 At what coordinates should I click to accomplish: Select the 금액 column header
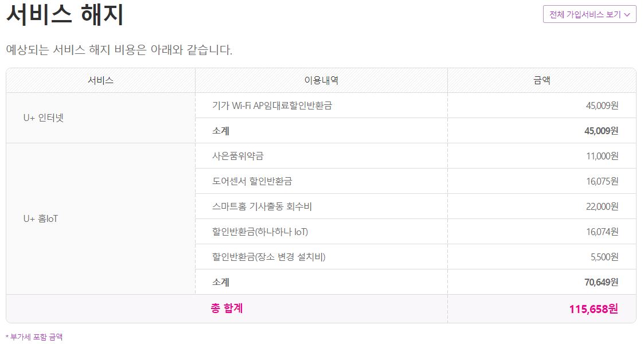tap(541, 80)
